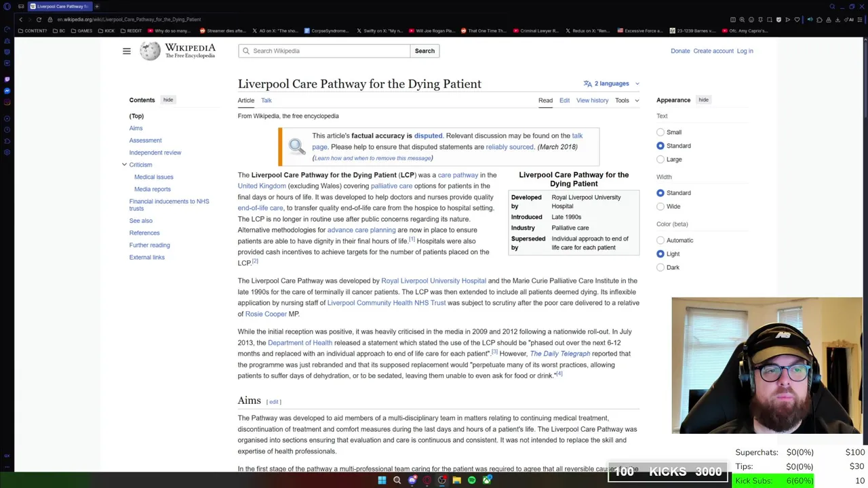Image resolution: width=868 pixels, height=488 pixels.
Task: Open the Tools dropdown menu
Action: coord(627,100)
